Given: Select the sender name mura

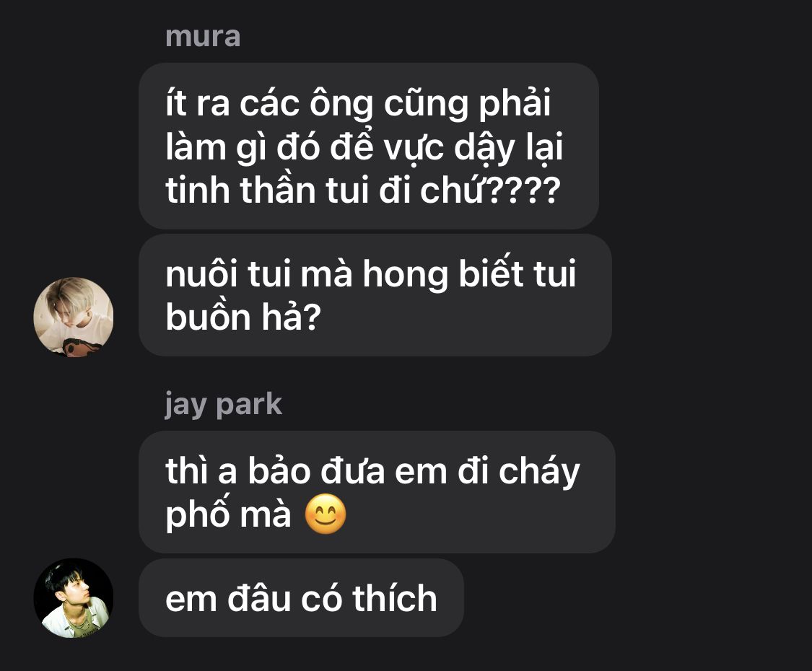Looking at the screenshot, I should [203, 37].
